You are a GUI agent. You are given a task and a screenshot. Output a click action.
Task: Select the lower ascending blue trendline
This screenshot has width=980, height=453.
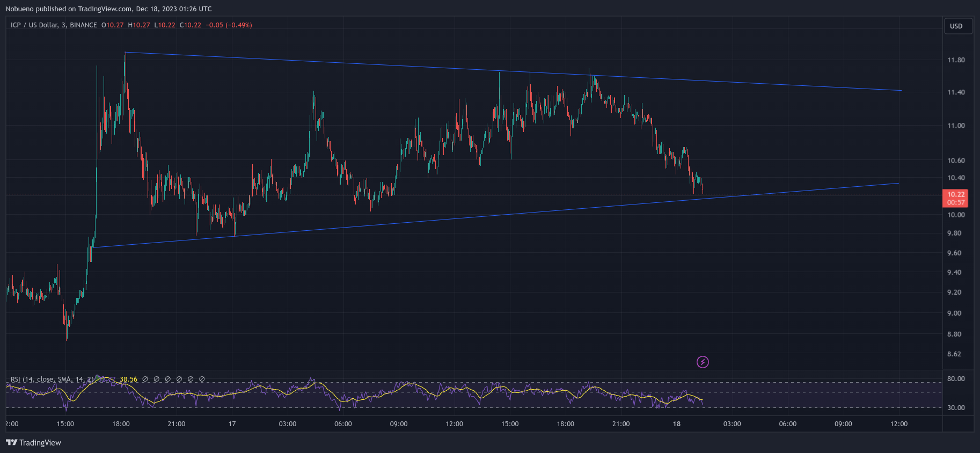tap(496, 216)
